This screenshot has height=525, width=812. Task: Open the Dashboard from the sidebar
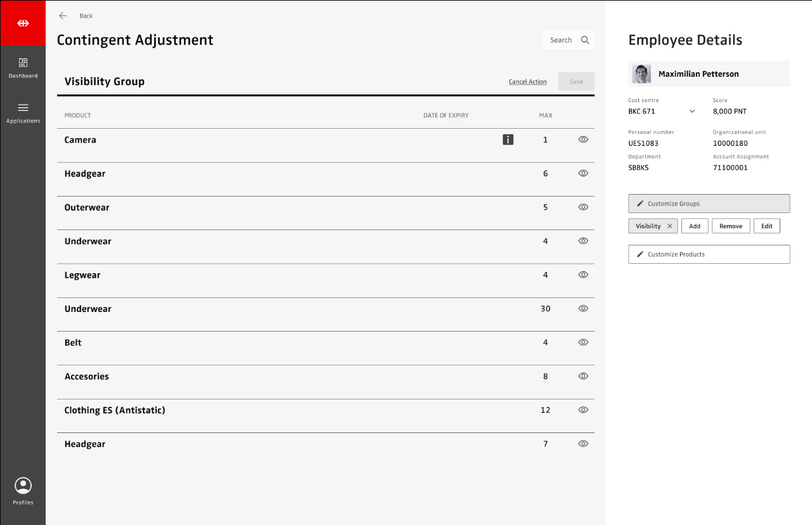23,68
